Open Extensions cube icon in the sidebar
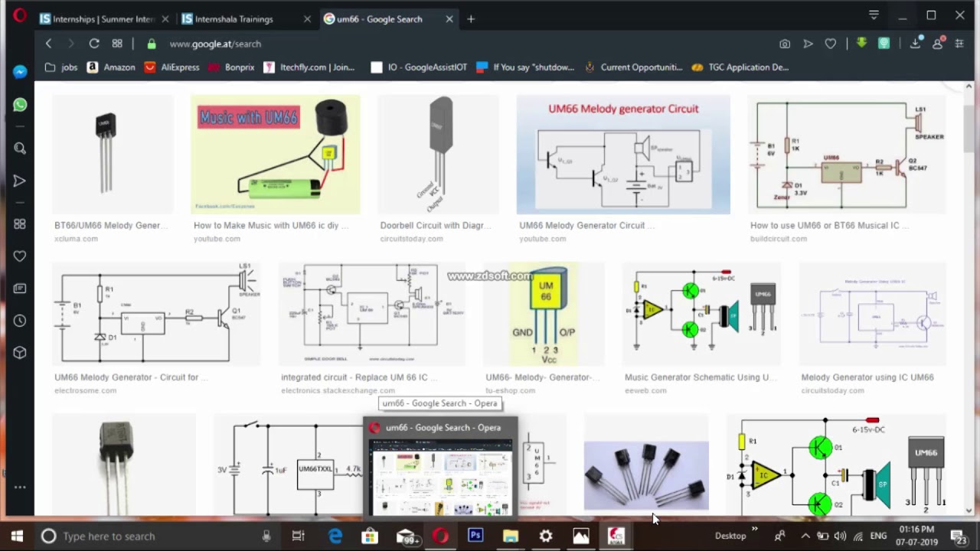The width and height of the screenshot is (980, 551). point(20,353)
